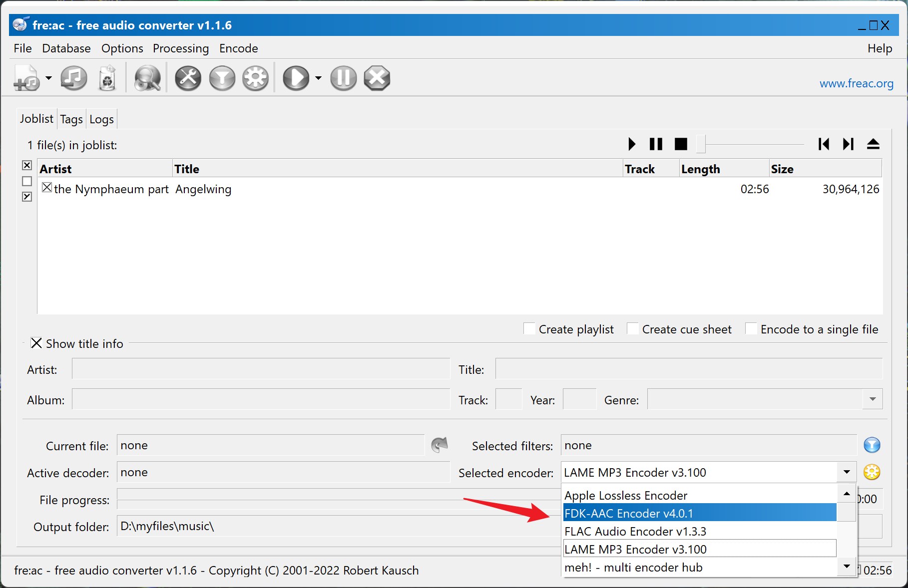Pause encoding with the toolbar pause icon
908x588 pixels.
pos(343,78)
